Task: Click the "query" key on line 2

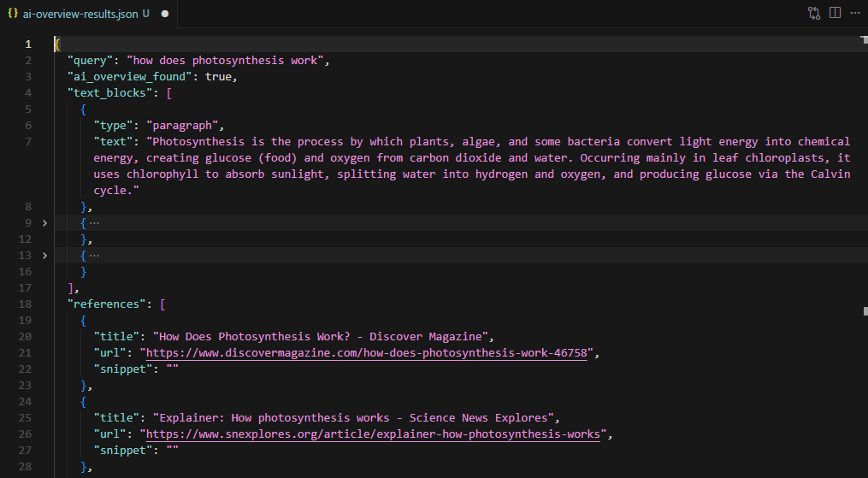Action: (x=90, y=61)
